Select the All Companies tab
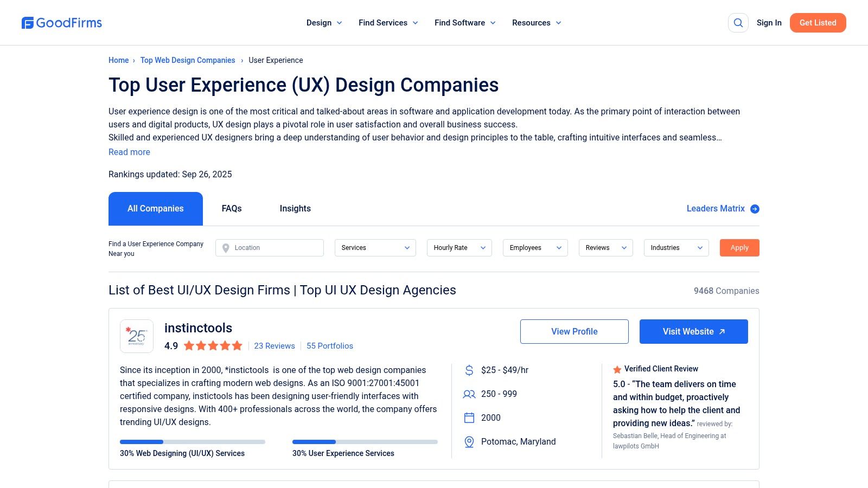This screenshot has height=488, width=868. click(156, 209)
